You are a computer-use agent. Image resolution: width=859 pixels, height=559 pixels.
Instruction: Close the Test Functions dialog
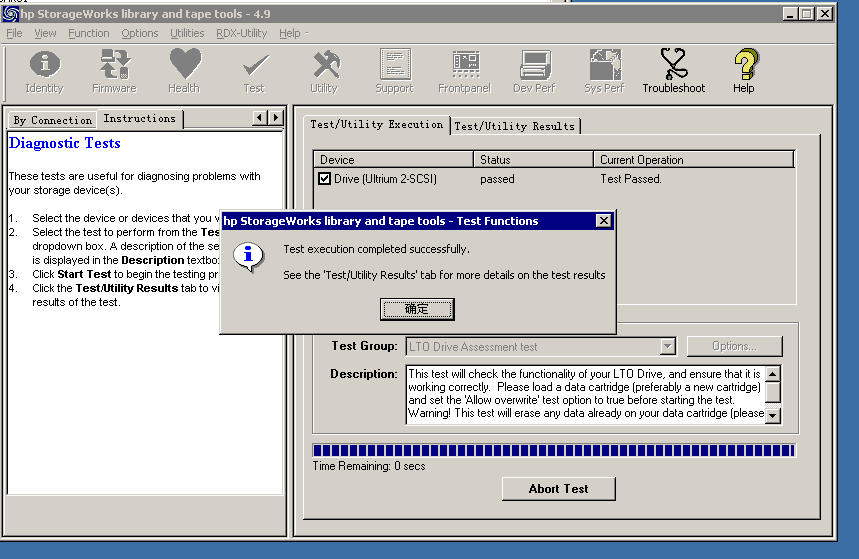603,220
